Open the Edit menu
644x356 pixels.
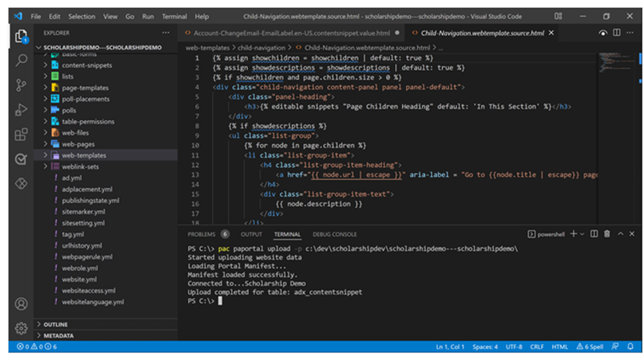point(55,16)
